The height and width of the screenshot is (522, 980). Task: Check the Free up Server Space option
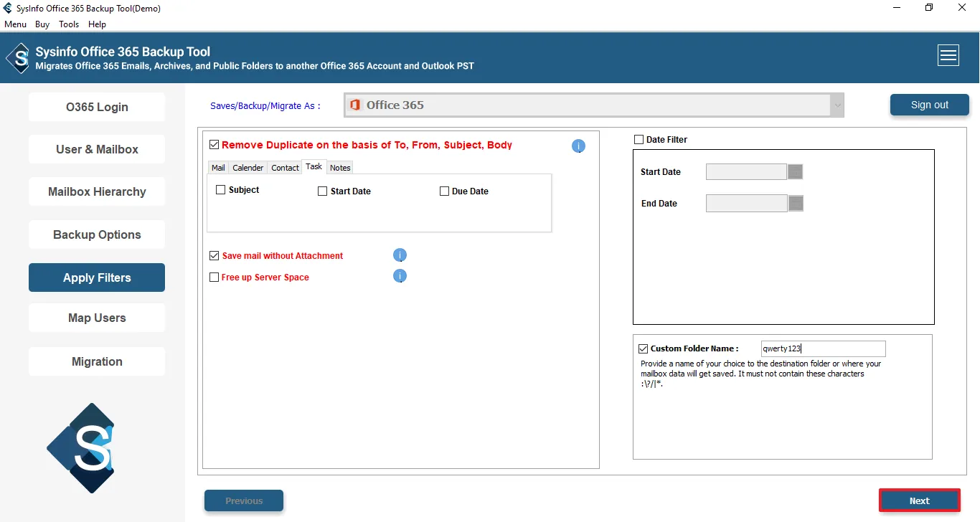pos(214,277)
